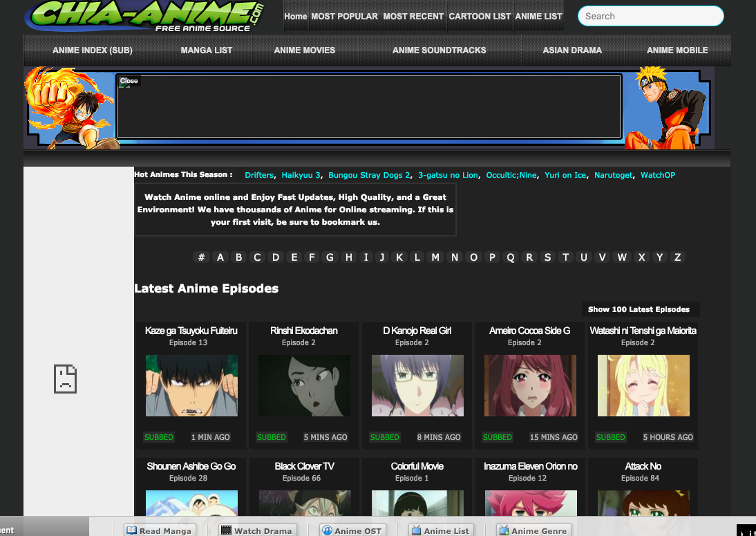The height and width of the screenshot is (536, 756).
Task: Open MANGA LIST tab
Action: pos(207,50)
